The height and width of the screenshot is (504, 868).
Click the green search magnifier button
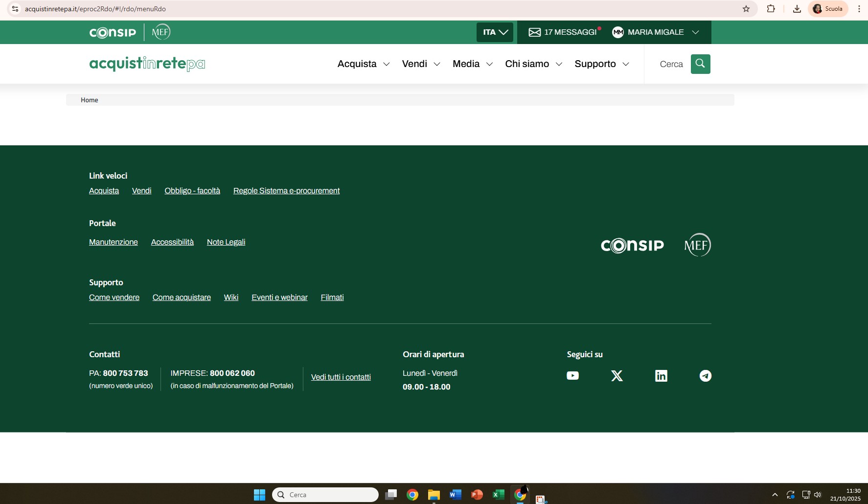pyautogui.click(x=700, y=64)
